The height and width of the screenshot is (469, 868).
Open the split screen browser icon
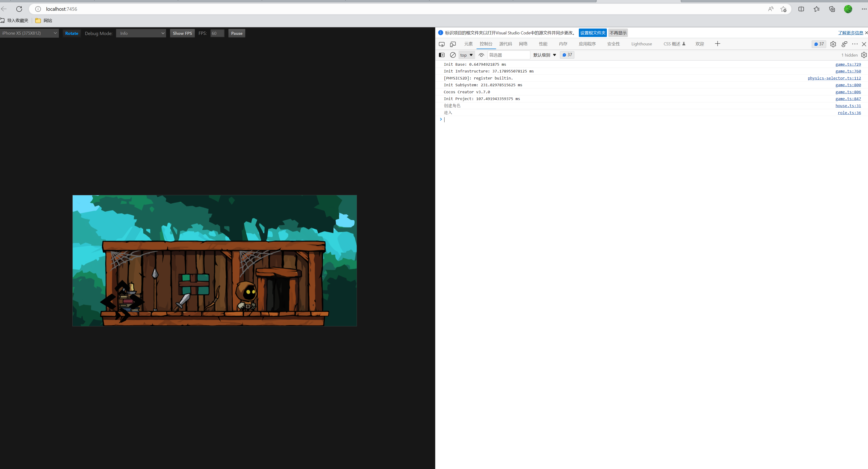tap(801, 9)
